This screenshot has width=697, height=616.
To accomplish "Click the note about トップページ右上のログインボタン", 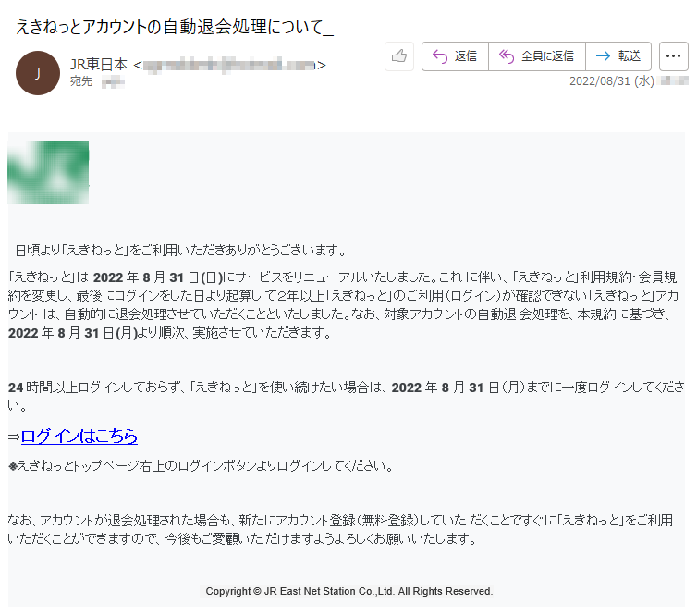I will (202, 466).
